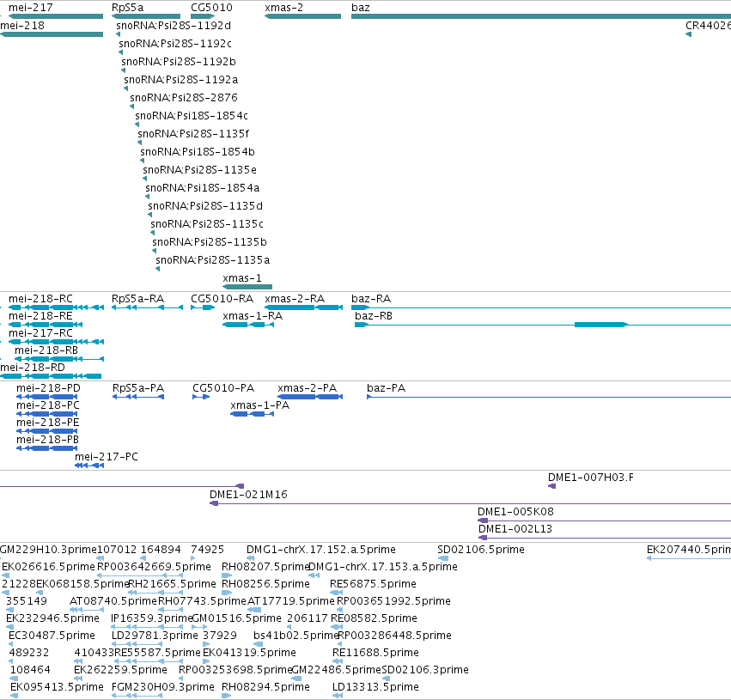Click the DME1-002L13 clone label
This screenshot has height=700, width=731.
pos(515,529)
